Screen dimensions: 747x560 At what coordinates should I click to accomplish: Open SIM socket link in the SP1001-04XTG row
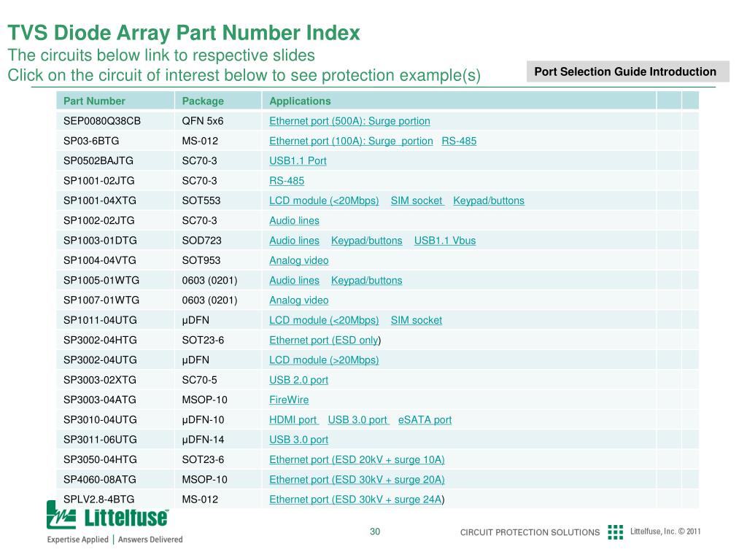point(417,201)
